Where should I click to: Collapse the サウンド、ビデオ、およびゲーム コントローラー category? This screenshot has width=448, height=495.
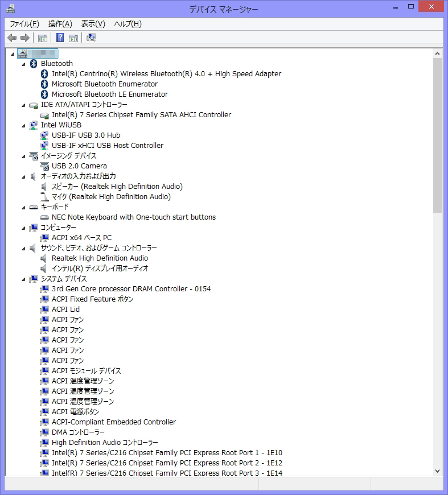(x=23, y=249)
